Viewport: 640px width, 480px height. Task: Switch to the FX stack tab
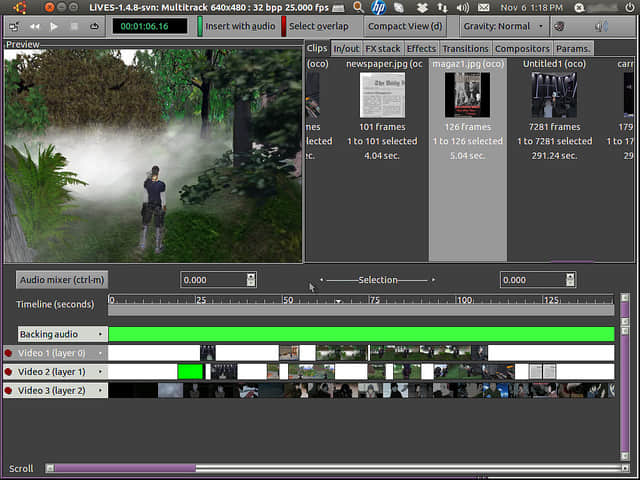click(x=383, y=48)
